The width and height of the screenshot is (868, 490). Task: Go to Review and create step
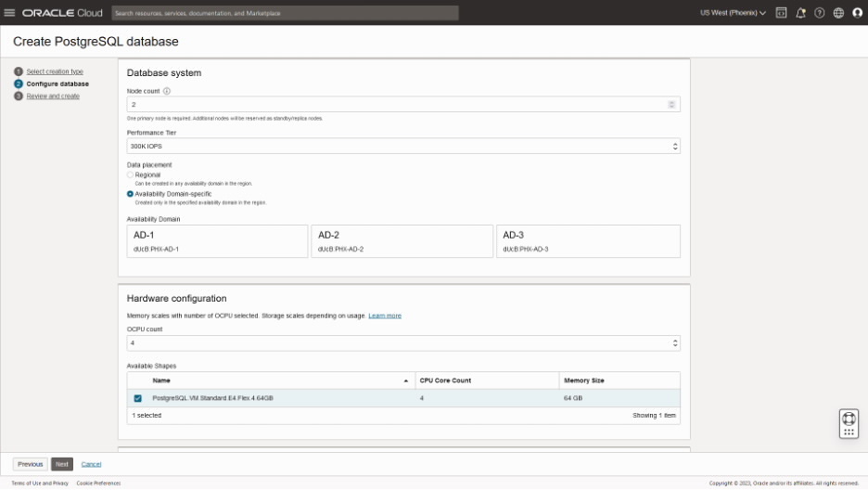pos(53,96)
